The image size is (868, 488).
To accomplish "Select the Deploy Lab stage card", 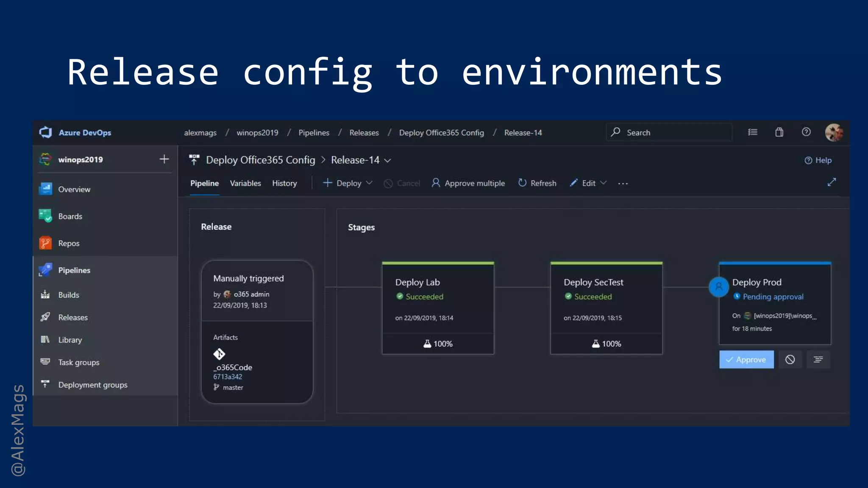I will point(438,308).
